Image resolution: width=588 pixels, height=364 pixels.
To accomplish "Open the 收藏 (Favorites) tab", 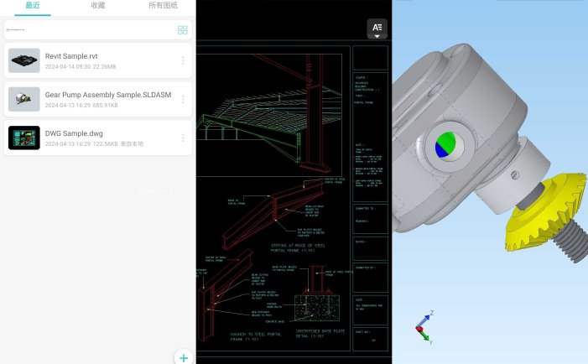I will tap(97, 6).
